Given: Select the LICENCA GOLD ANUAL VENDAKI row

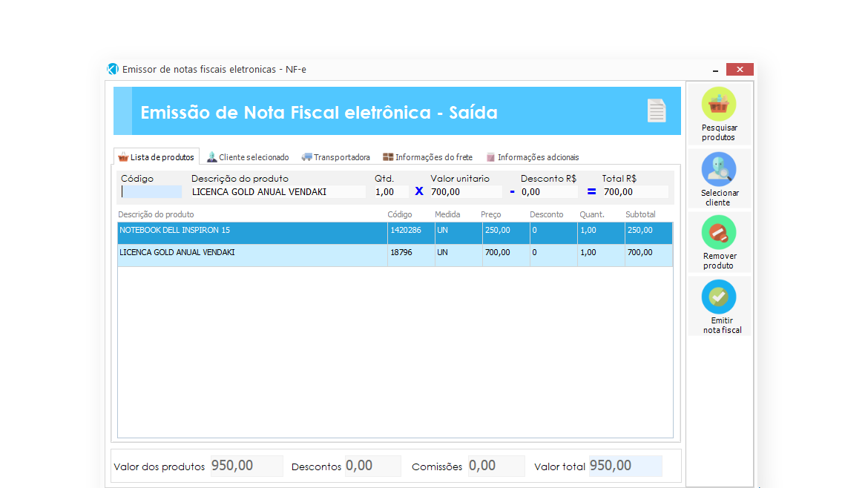Looking at the screenshot, I should (297, 252).
